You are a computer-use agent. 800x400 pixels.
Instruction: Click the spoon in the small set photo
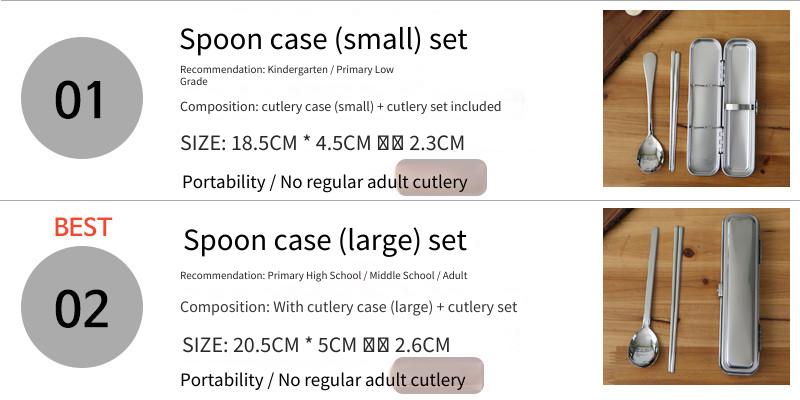point(649,112)
